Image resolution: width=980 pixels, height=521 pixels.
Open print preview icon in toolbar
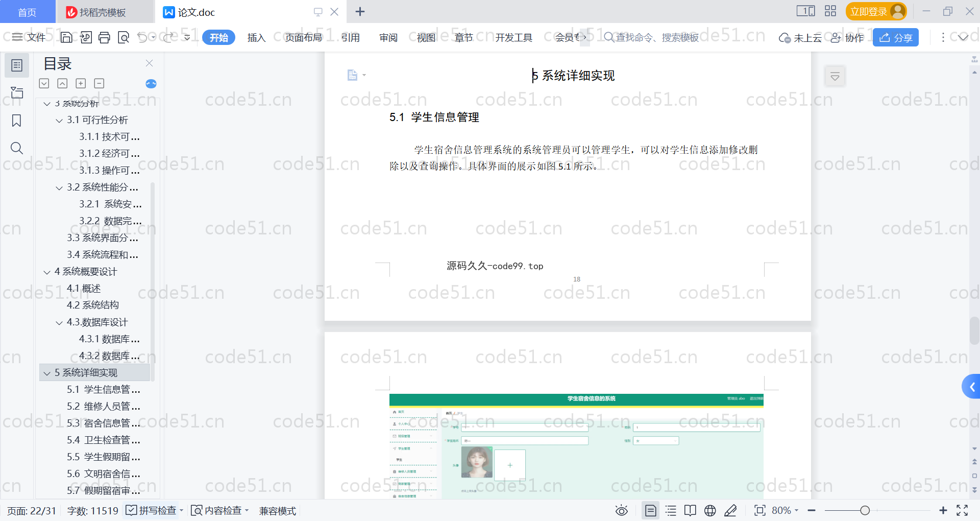[x=124, y=37]
